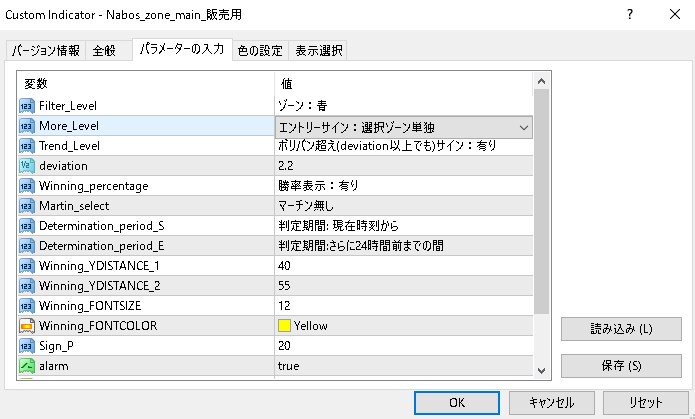Select the Winning_percentage variable name
The width and height of the screenshot is (695, 419).
click(x=94, y=186)
